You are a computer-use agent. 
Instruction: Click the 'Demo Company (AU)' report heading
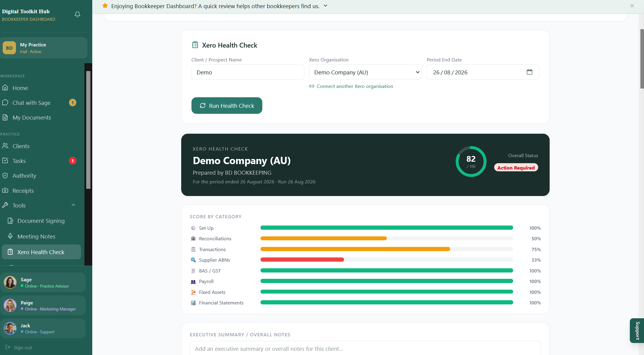pos(241,160)
